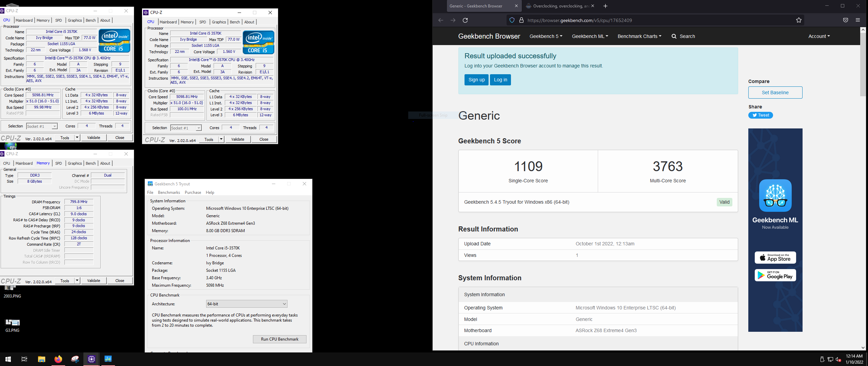Click the network icon in system tray

pyautogui.click(x=830, y=360)
